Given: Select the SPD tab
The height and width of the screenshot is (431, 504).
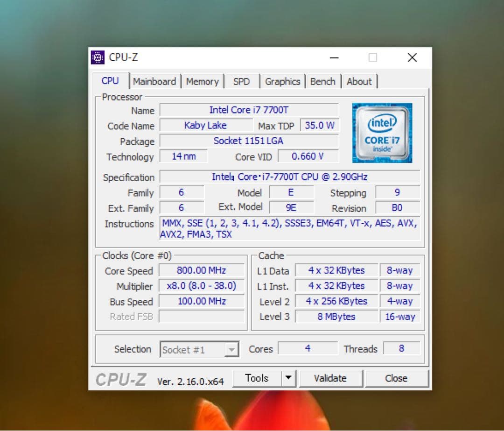Looking at the screenshot, I should point(241,82).
